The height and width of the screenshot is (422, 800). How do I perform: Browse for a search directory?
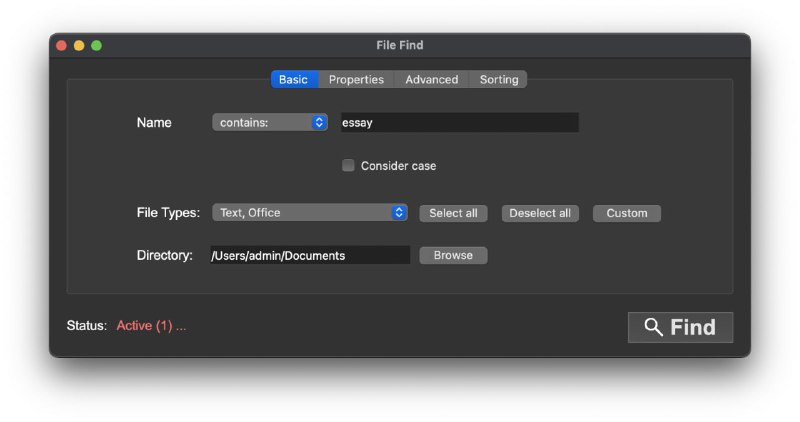[x=453, y=255]
